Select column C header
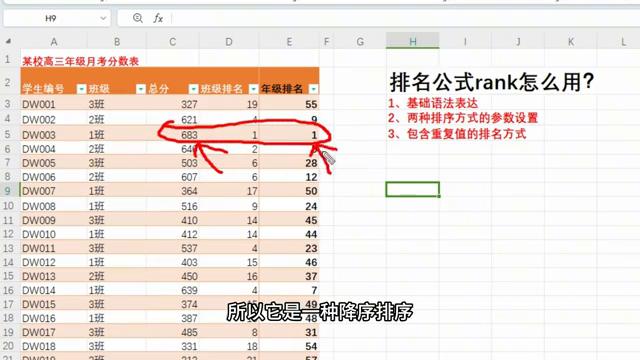This screenshot has height=360, width=640. point(173,42)
